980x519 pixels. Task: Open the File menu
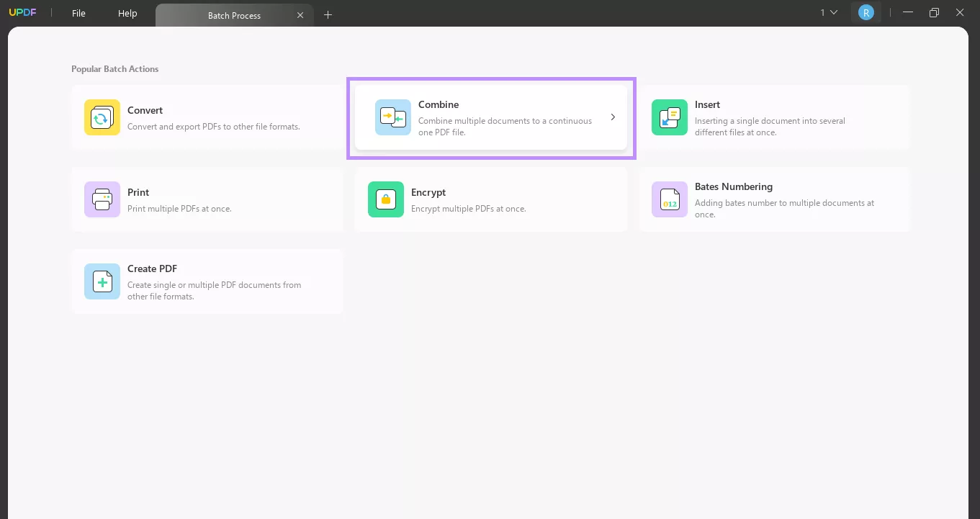point(78,14)
